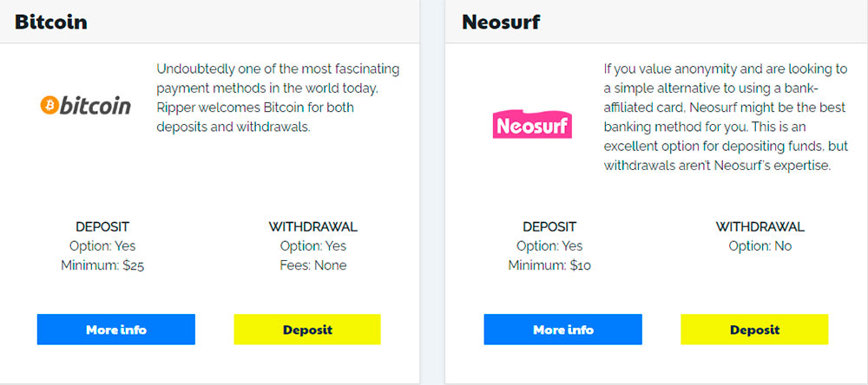Click the Bitcoin description paragraph

[x=278, y=97]
